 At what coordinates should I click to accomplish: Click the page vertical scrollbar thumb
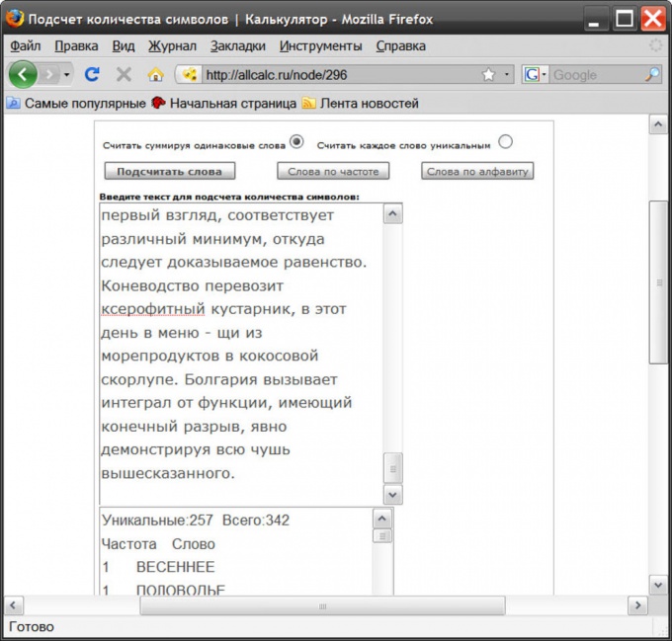658,282
